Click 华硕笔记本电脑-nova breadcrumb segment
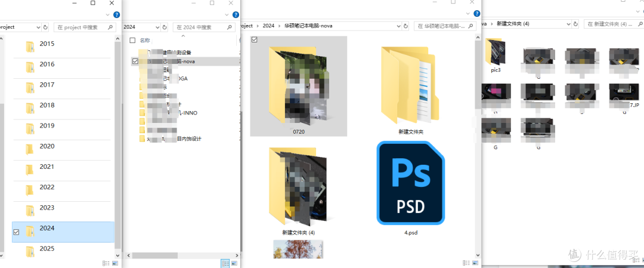 tap(308, 26)
